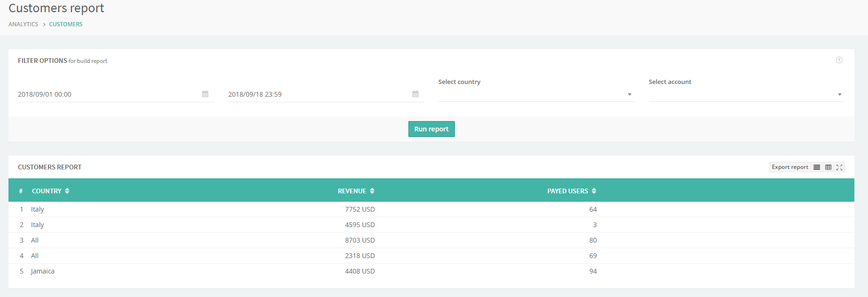Open the Select account dropdown
Screen dimensions: 868x297
(747, 94)
